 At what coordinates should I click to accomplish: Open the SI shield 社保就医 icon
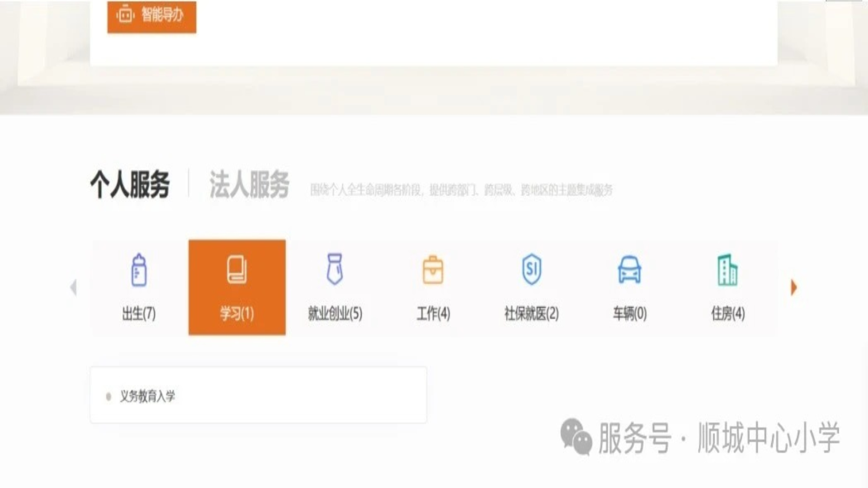(531, 269)
